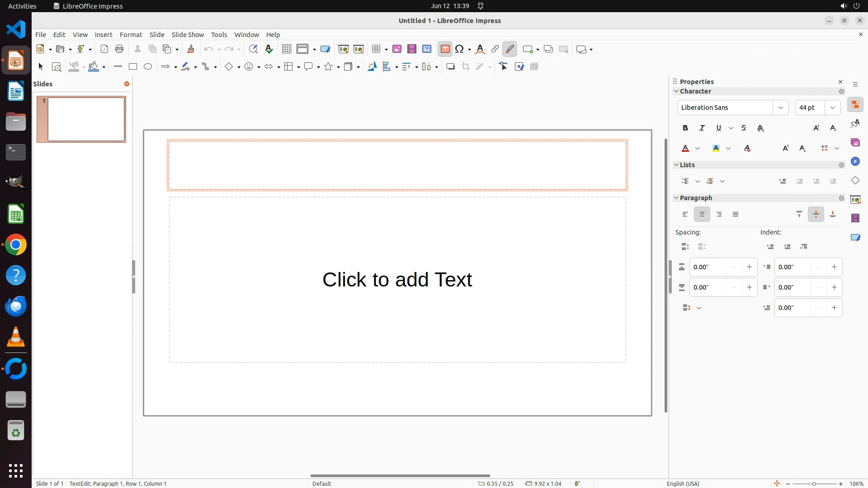Viewport: 868px width, 488px height.
Task: Increase Above Paragraph Spacing with plus
Action: [749, 267]
